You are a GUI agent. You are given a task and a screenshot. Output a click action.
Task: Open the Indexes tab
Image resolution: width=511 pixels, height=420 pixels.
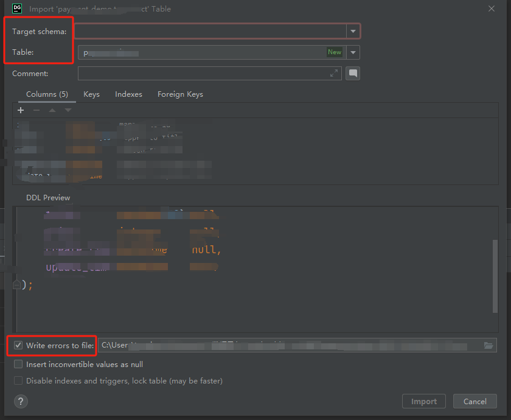coord(129,94)
